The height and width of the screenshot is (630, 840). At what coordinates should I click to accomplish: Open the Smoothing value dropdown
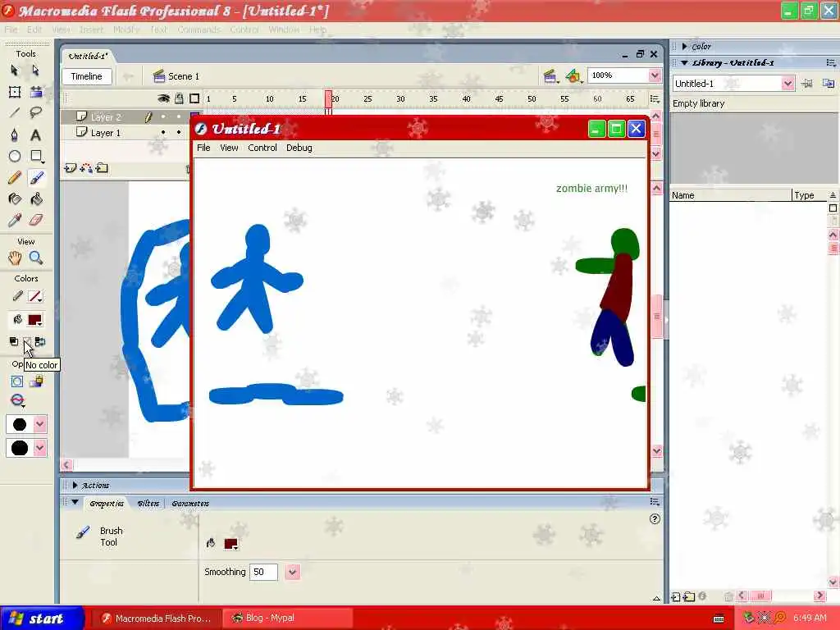293,572
